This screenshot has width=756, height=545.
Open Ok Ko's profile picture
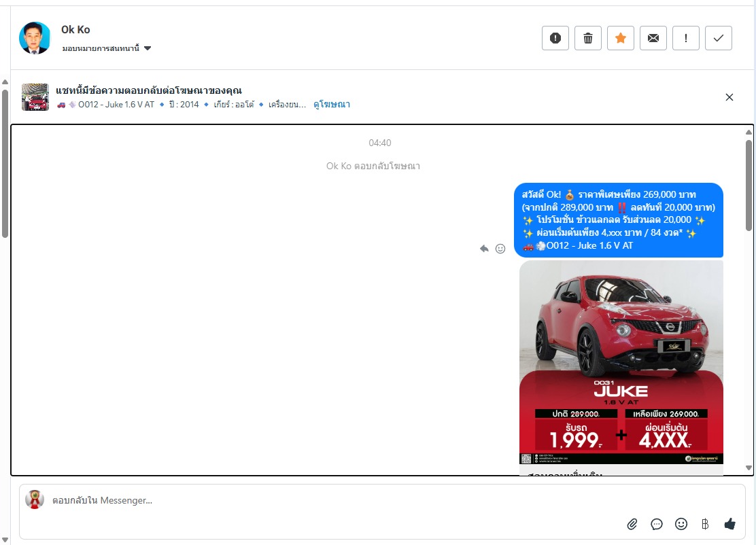(35, 38)
